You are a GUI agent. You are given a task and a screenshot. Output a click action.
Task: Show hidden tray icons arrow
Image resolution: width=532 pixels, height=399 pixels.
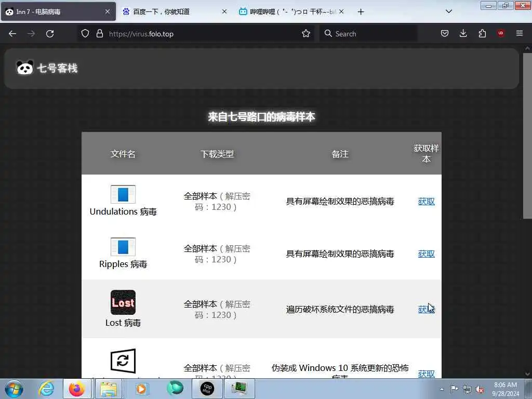click(442, 389)
